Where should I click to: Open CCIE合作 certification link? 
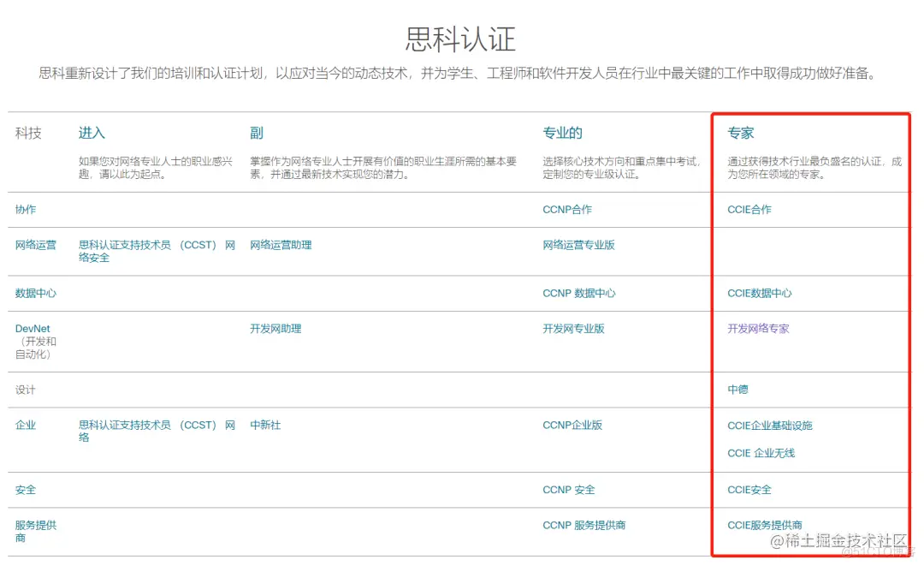click(749, 210)
